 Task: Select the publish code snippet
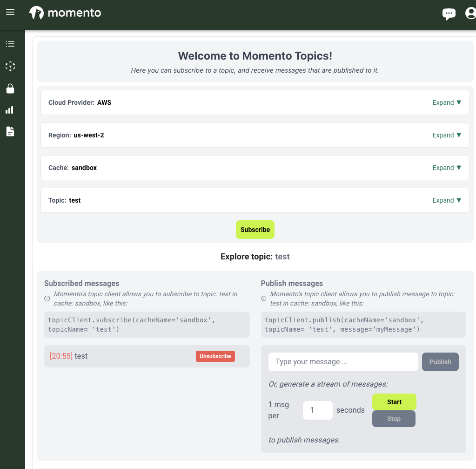(363, 325)
